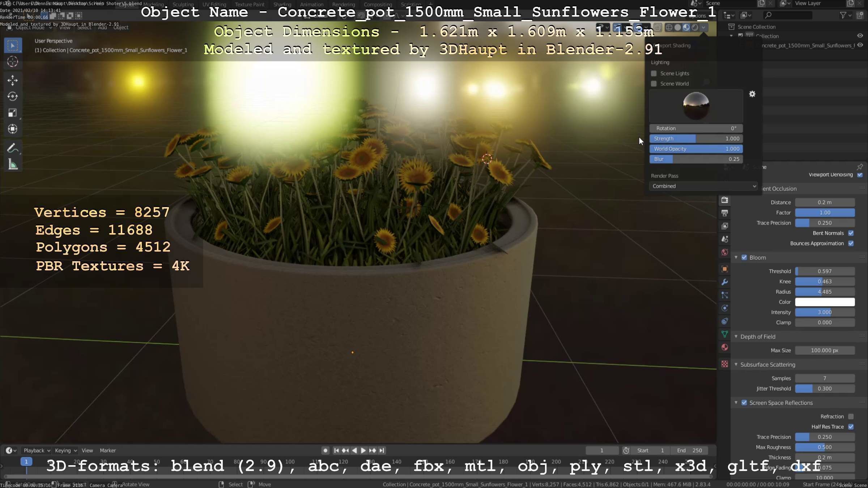
Task: Toggle Viewport Denoising checkbox
Action: coord(860,175)
